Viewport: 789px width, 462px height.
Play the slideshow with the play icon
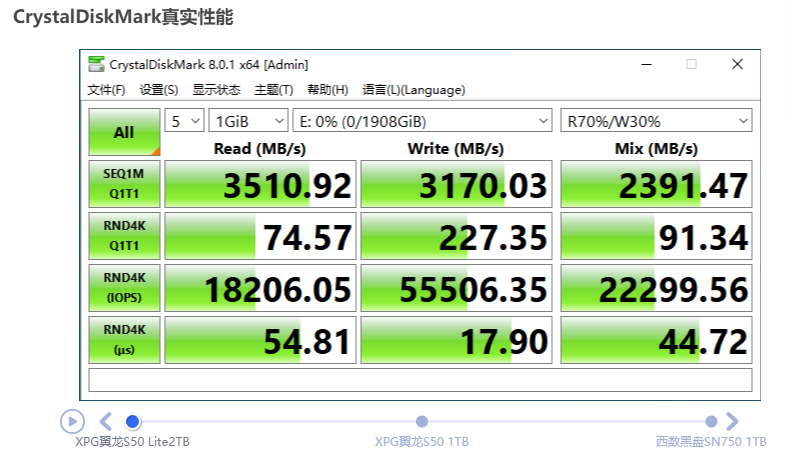coord(72,421)
